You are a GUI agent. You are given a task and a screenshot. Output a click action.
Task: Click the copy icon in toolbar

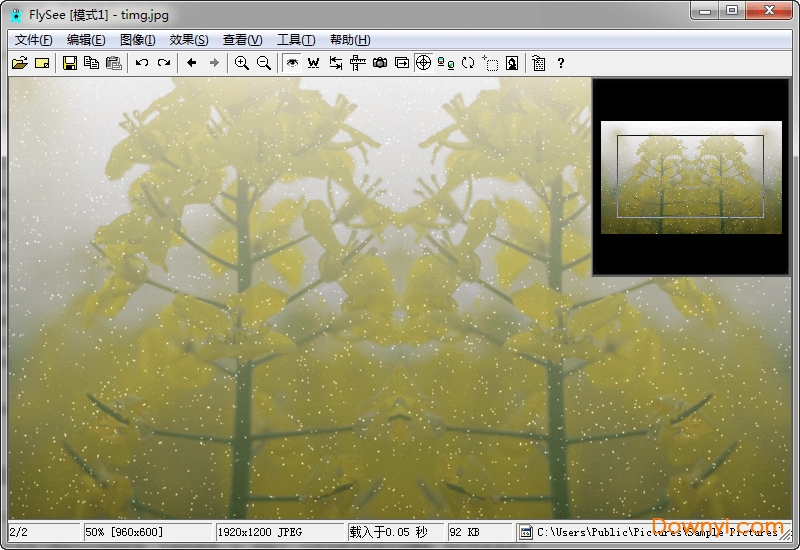coord(92,63)
